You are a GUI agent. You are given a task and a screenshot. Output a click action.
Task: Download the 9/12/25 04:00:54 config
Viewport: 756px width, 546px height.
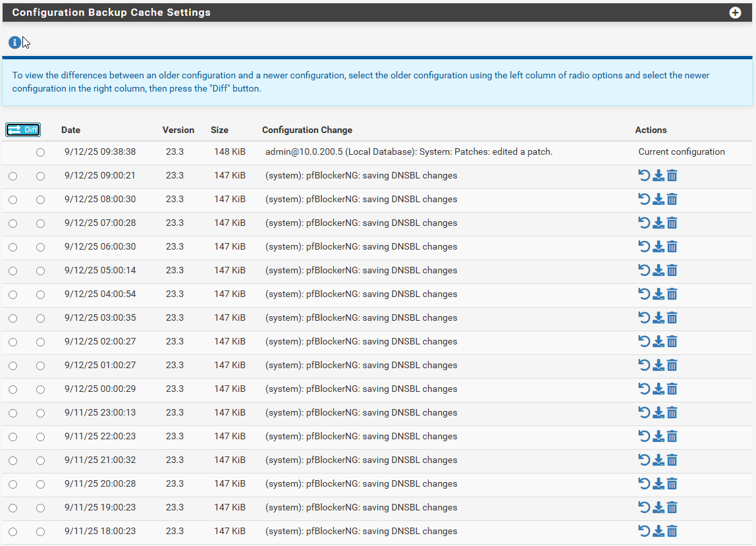click(658, 294)
